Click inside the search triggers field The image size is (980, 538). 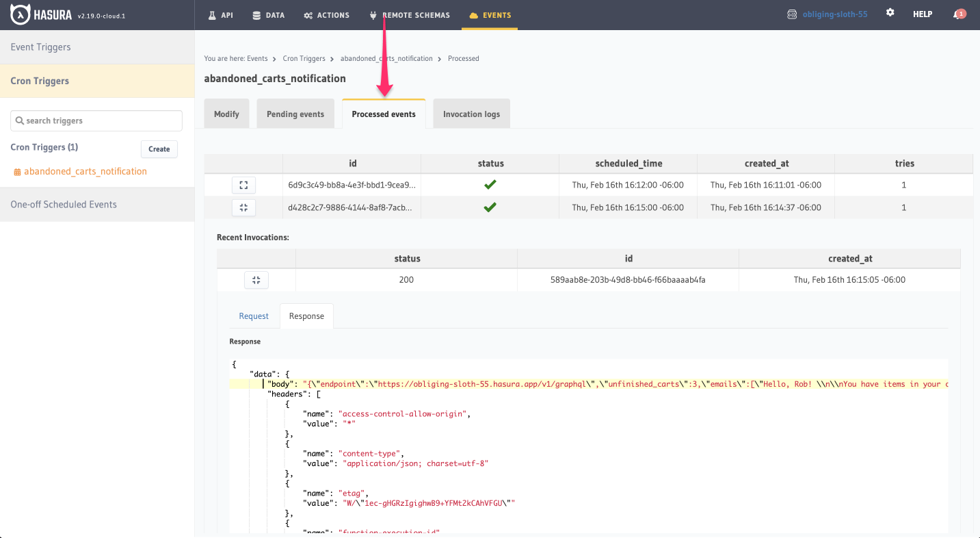click(x=96, y=120)
